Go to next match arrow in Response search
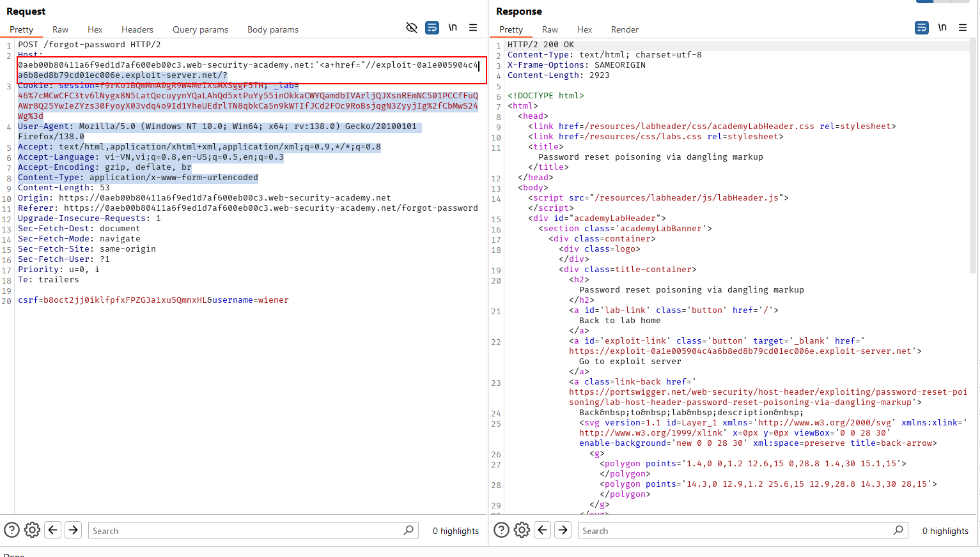 (563, 530)
